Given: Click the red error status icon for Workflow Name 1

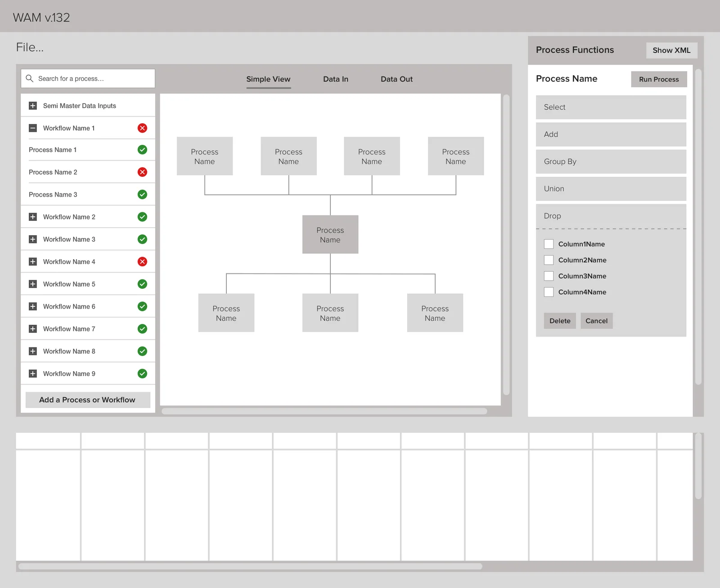Looking at the screenshot, I should (142, 128).
